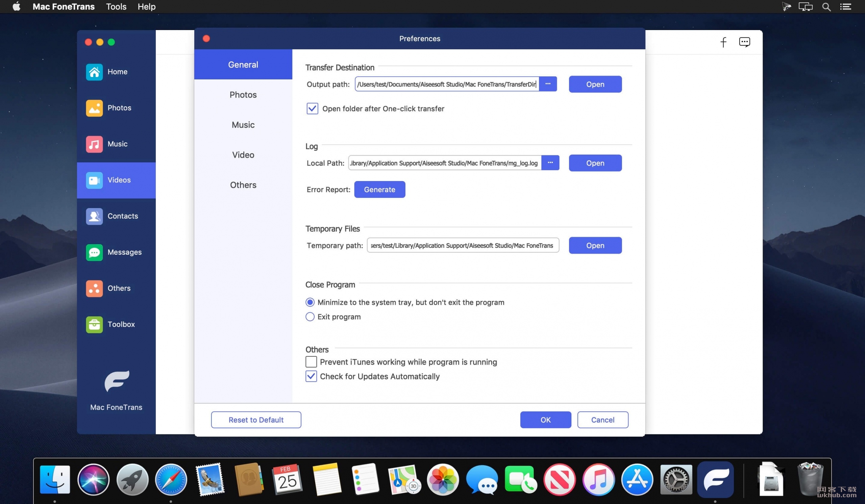
Task: Generate an error report
Action: coord(380,190)
